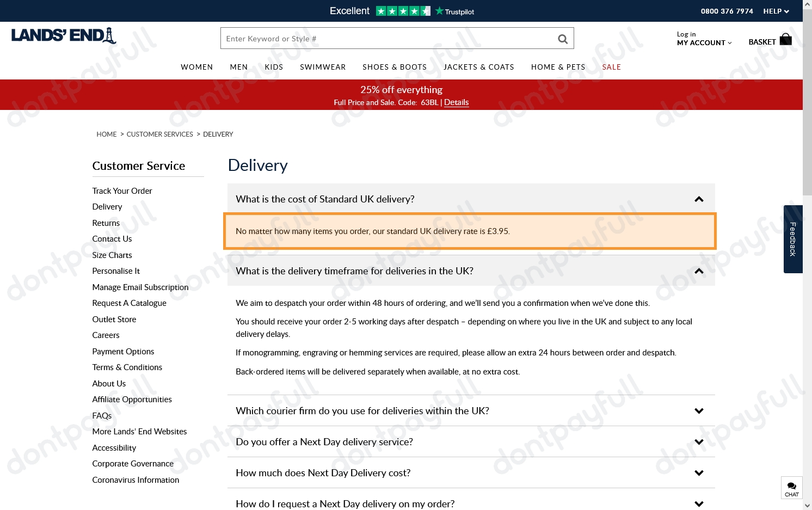The height and width of the screenshot is (510, 812).
Task: Click the DELIVERY breadcrumb
Action: (x=218, y=134)
